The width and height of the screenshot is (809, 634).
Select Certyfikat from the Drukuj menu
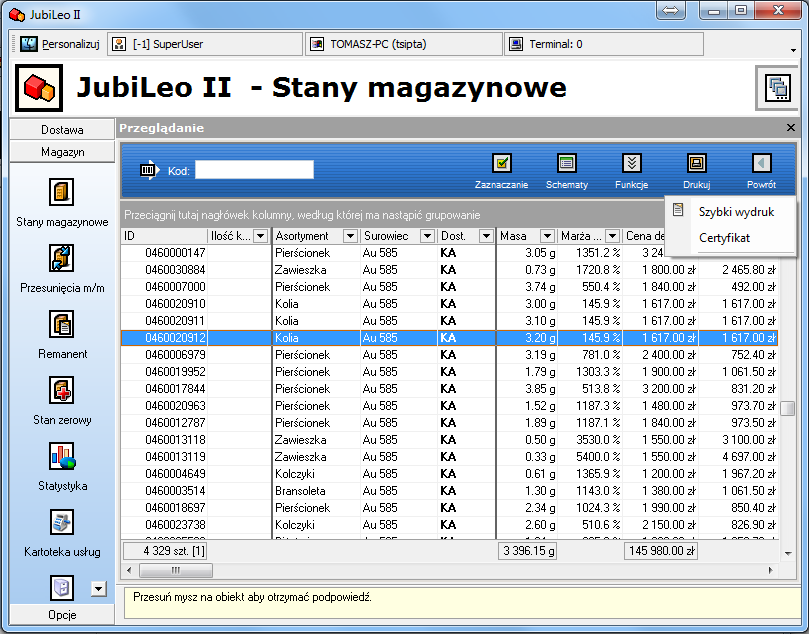point(724,238)
